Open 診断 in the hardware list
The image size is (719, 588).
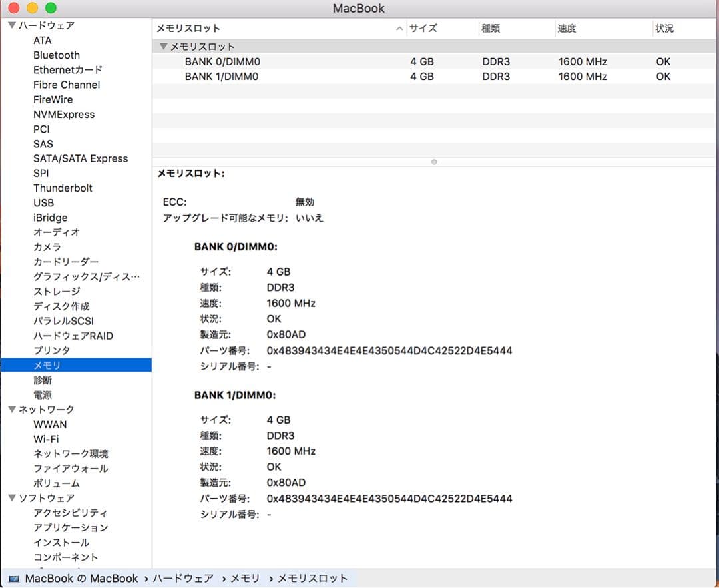click(43, 380)
